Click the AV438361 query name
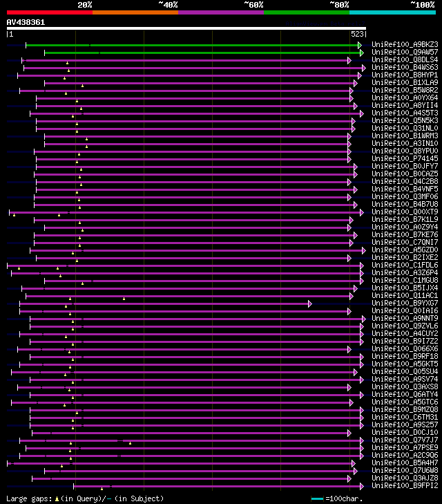442x504 pixels. point(26,22)
